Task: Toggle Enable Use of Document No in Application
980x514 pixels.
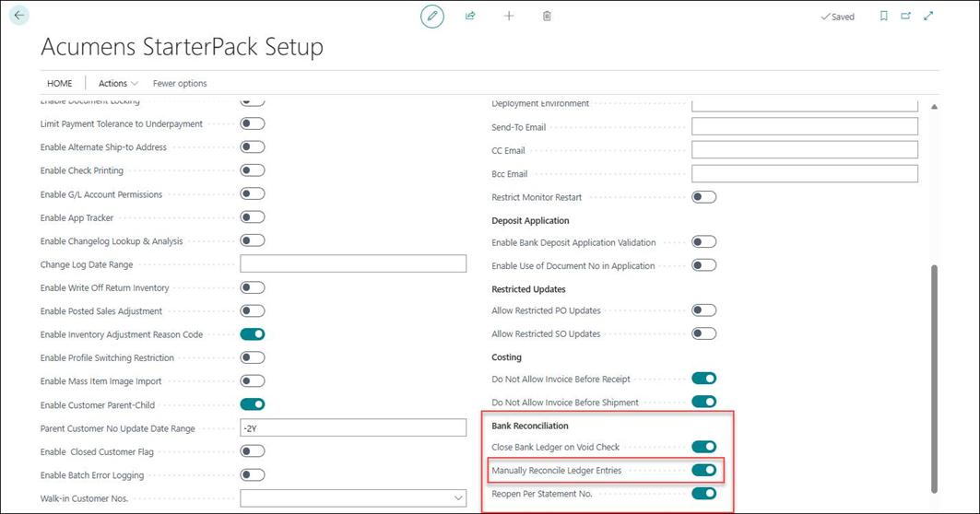Action: pos(703,265)
